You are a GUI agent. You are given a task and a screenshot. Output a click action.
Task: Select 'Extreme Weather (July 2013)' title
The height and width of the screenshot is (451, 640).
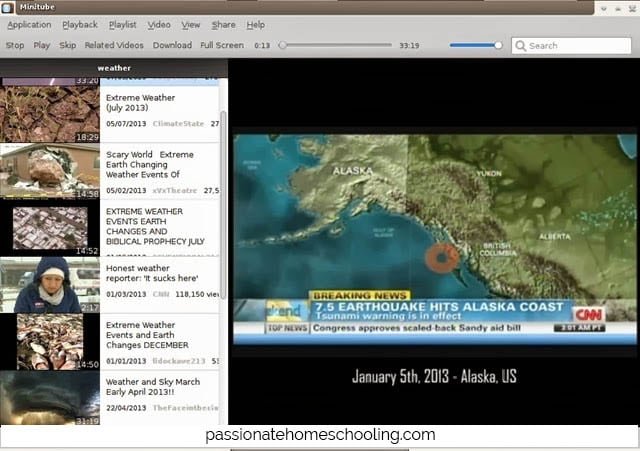coord(140,103)
